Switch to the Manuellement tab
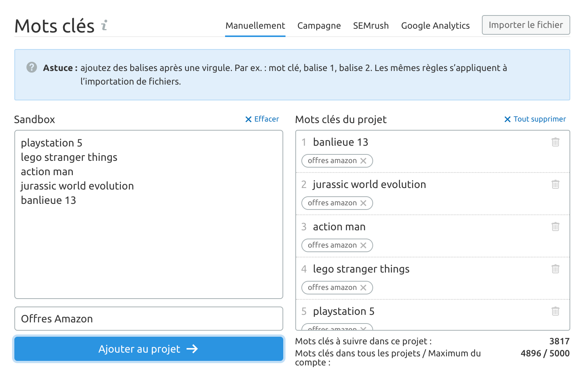The height and width of the screenshot is (379, 588). click(255, 26)
